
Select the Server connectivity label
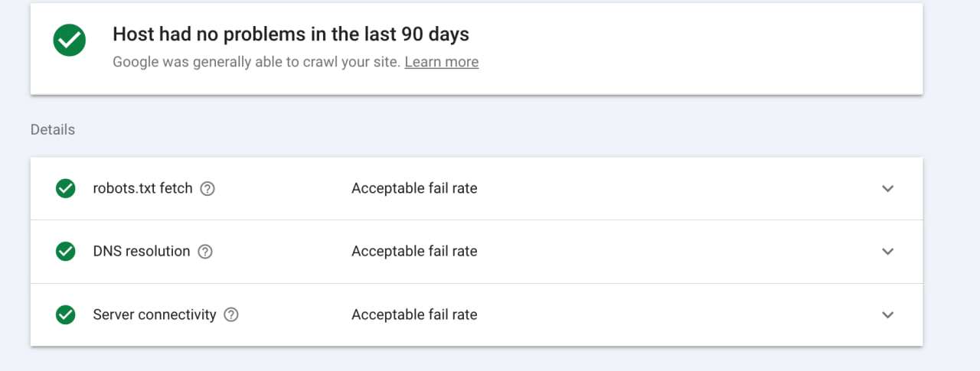click(155, 314)
